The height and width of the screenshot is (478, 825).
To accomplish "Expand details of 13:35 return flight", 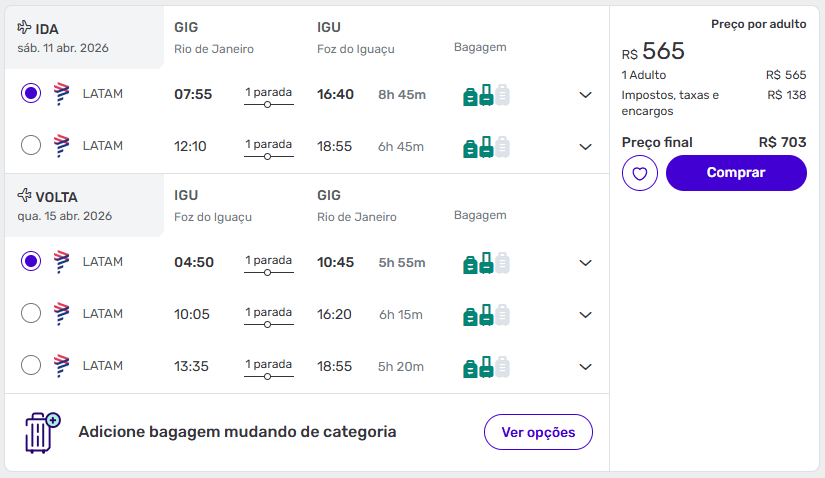I will click(586, 367).
